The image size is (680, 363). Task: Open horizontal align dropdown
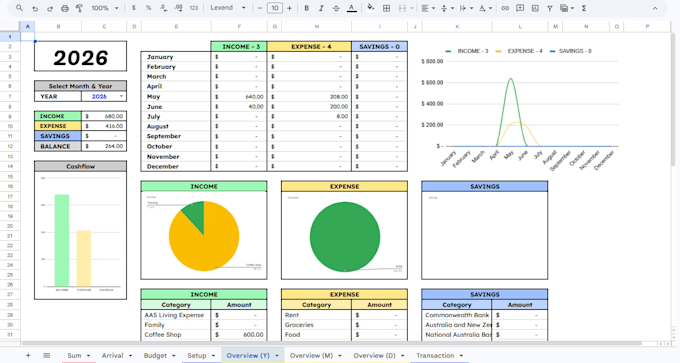[x=428, y=8]
